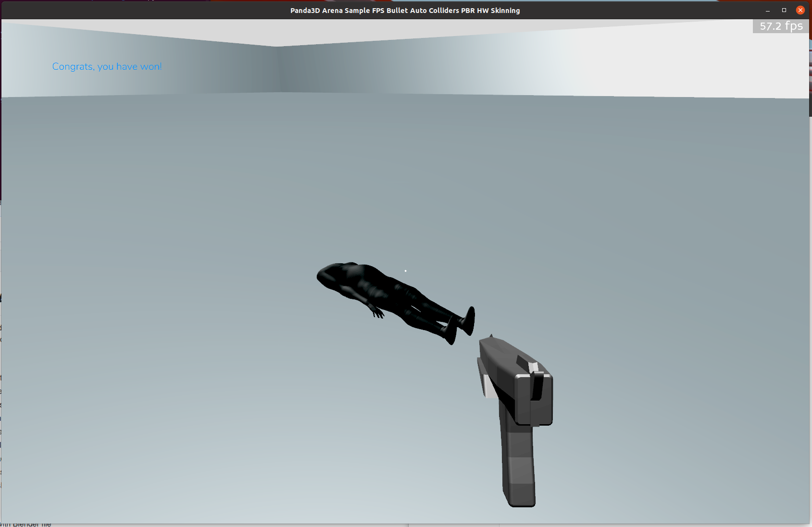Select the 57.2 fps counter overlay
The image size is (812, 527).
pos(780,26)
